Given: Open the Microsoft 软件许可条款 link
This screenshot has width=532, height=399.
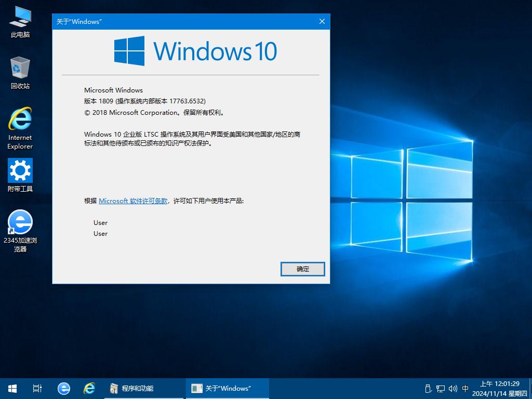Looking at the screenshot, I should (133, 201).
